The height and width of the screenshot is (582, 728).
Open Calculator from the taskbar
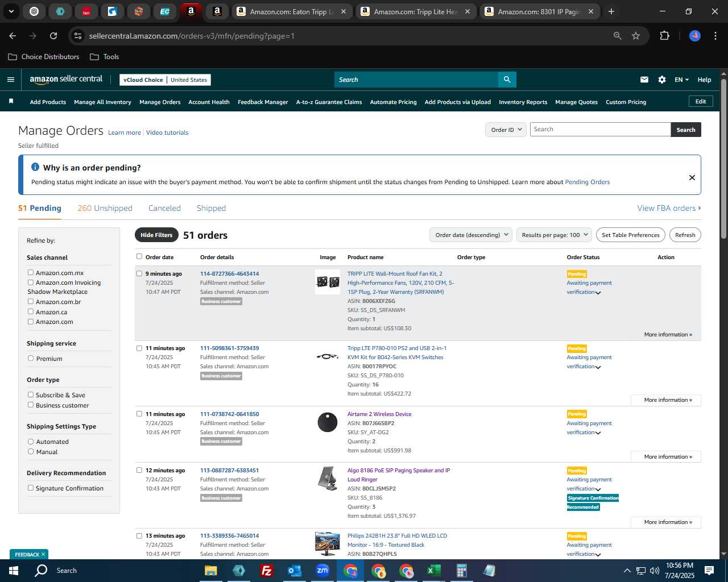461,571
